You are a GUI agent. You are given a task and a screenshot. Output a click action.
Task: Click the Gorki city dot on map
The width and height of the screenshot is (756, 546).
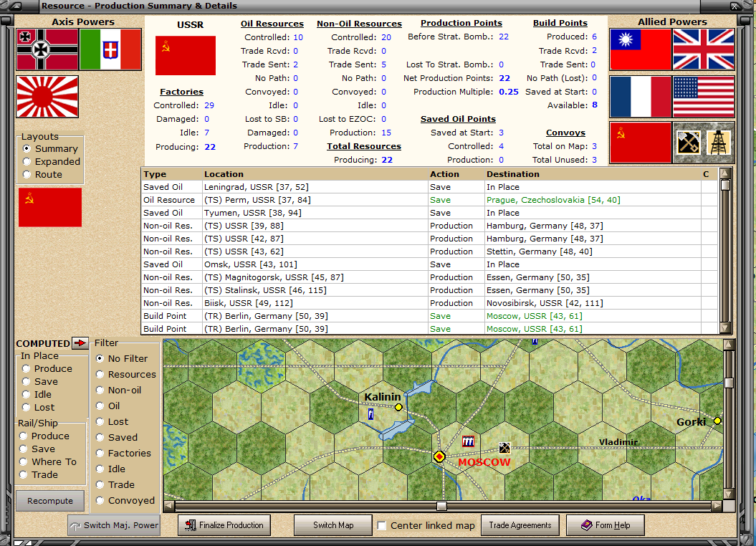717,421
